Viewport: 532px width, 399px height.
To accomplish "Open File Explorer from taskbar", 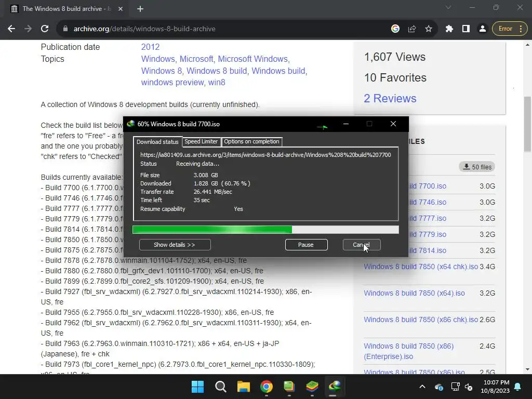I will tap(244, 387).
